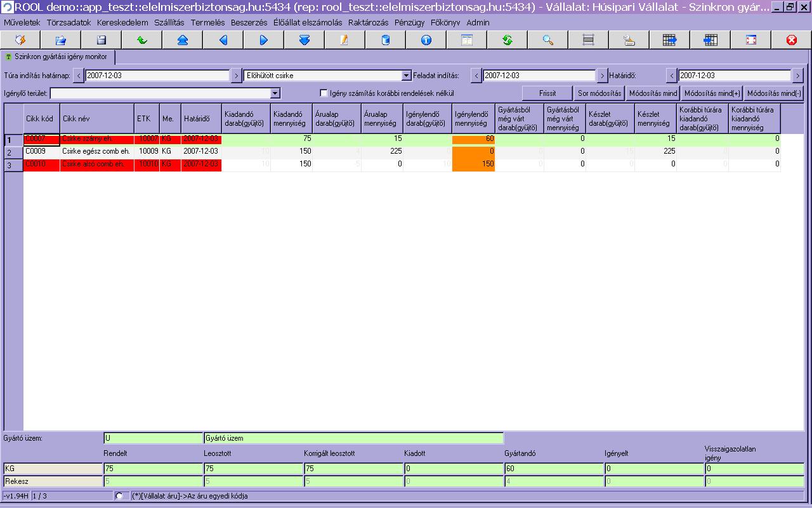
Task: Go to next record with right arrow icon
Action: pos(264,40)
